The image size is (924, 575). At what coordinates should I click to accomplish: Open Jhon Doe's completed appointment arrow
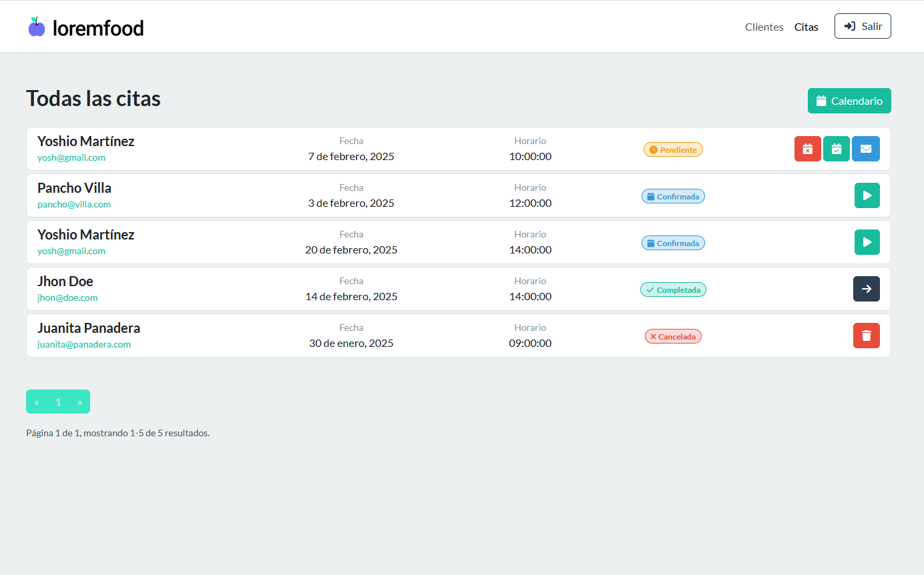click(867, 289)
